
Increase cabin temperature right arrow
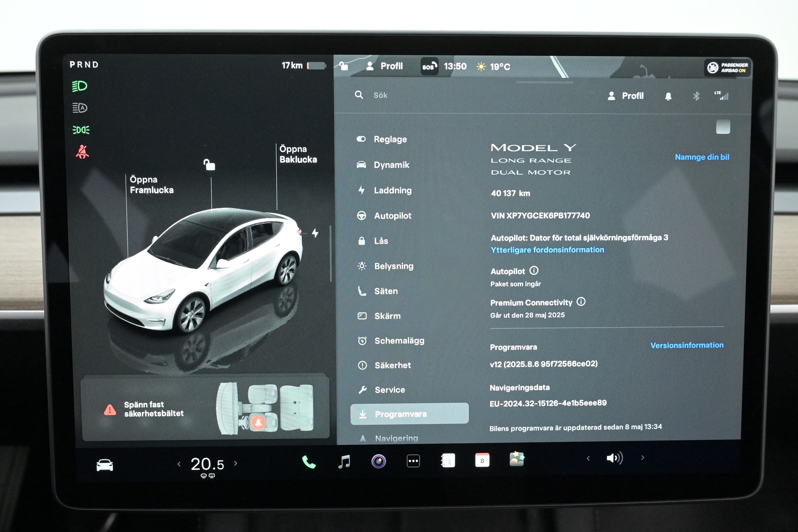[x=236, y=463]
